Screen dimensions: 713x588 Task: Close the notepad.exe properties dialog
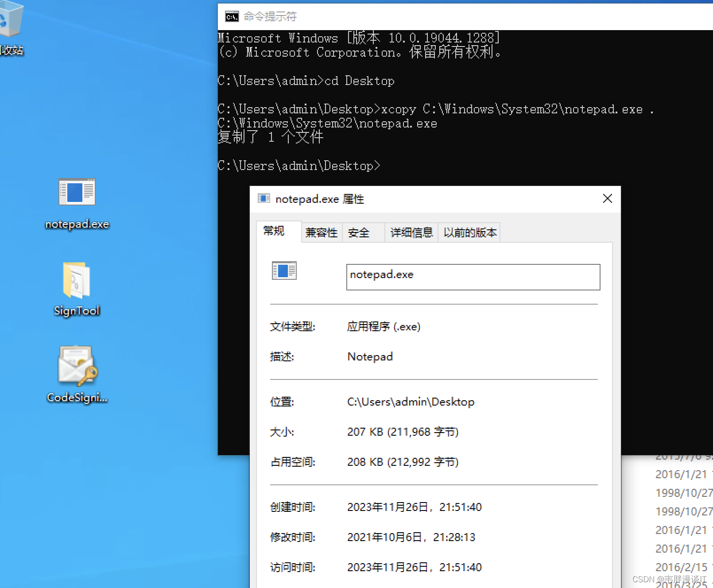click(x=608, y=198)
